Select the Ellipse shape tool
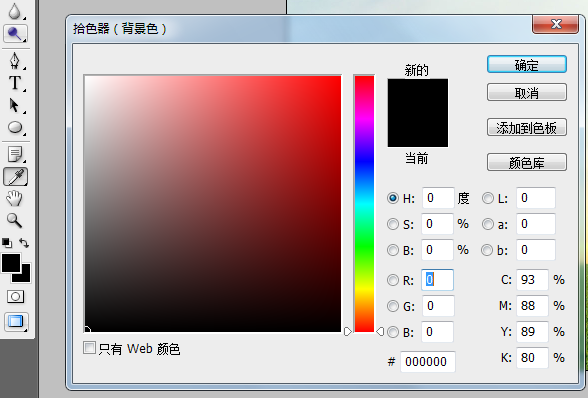This screenshot has width=588, height=398. coord(15,128)
